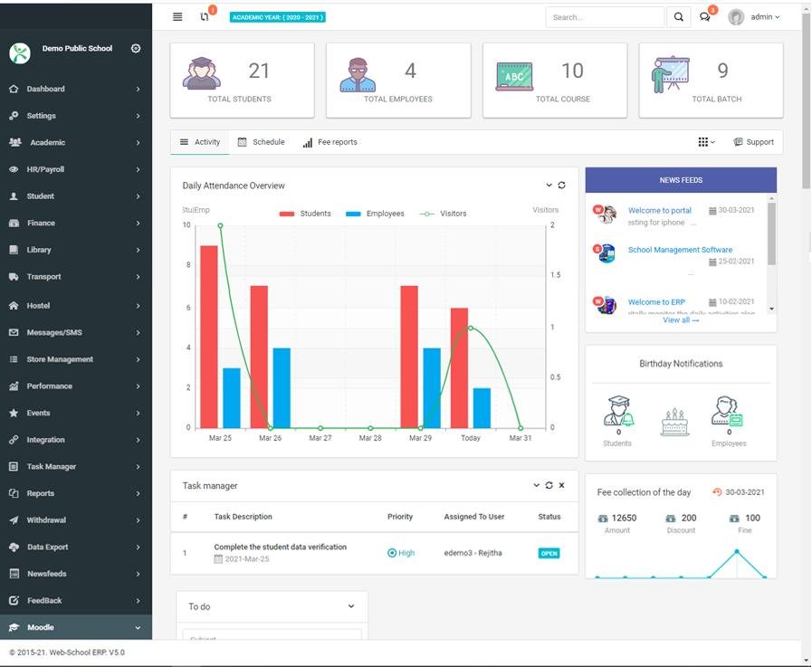Close the Task manager panel
Viewport: 812px width, 667px height.
pos(561,486)
